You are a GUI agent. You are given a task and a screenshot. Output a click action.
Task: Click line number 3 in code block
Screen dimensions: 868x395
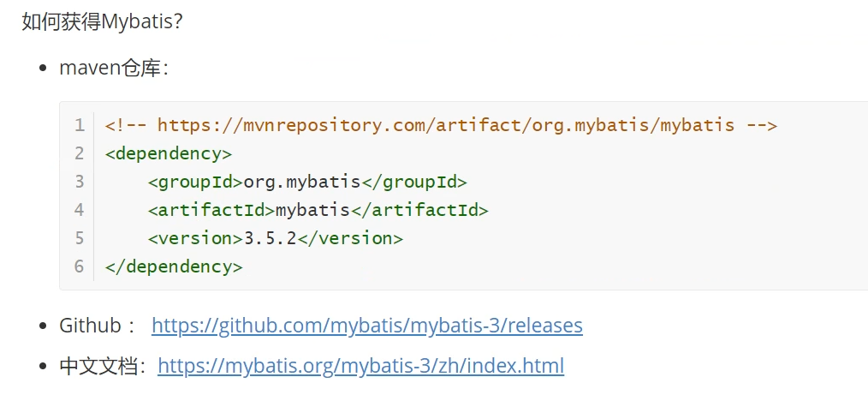pyautogui.click(x=80, y=182)
